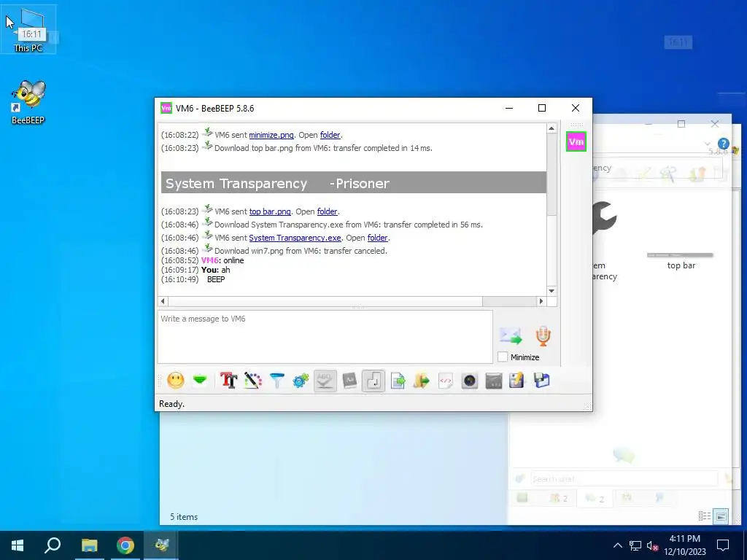Click the 'System Transparency -Prisoner' image banner
The width and height of the screenshot is (747, 560).
354,182
